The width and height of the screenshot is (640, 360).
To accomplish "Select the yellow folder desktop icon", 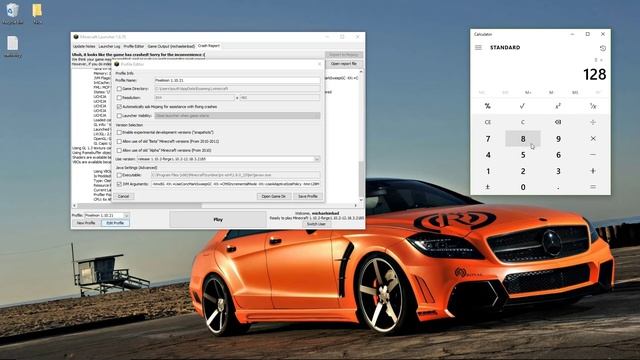I will pos(37,13).
